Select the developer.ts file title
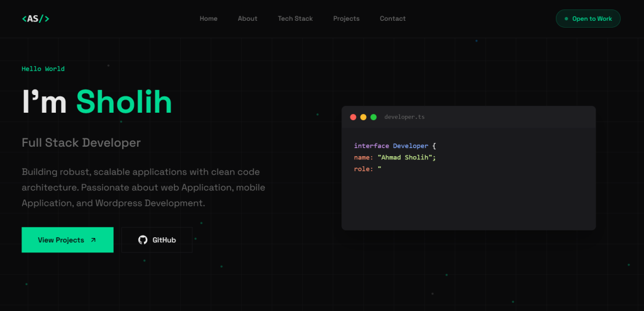The width and height of the screenshot is (644, 311). [404, 117]
